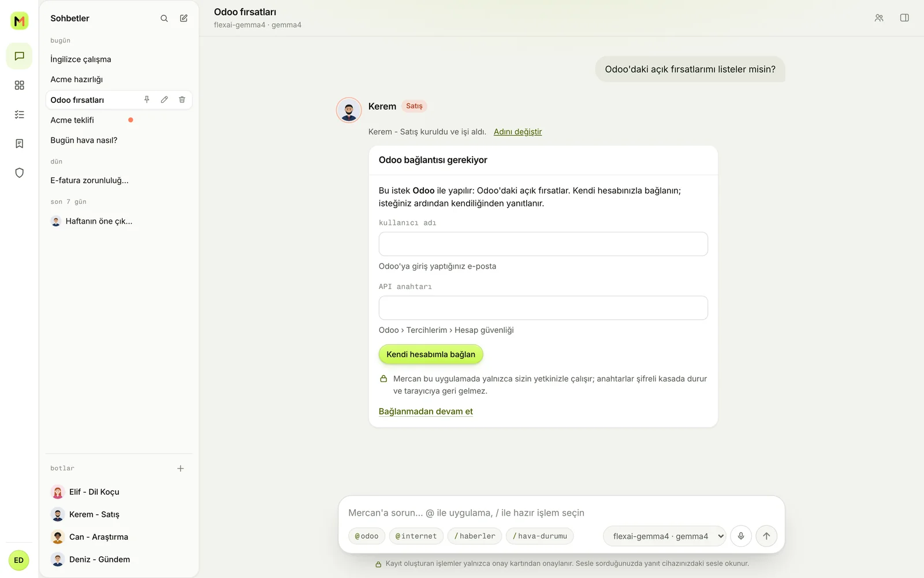Click the Satış tag beside Kerem
Screen dimensions: 924x578
[414, 106]
